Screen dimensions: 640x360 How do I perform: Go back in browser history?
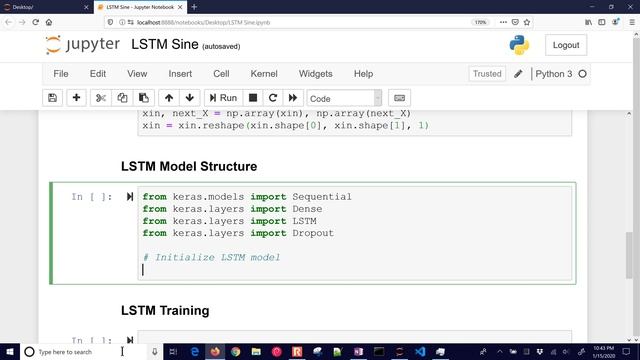9,22
